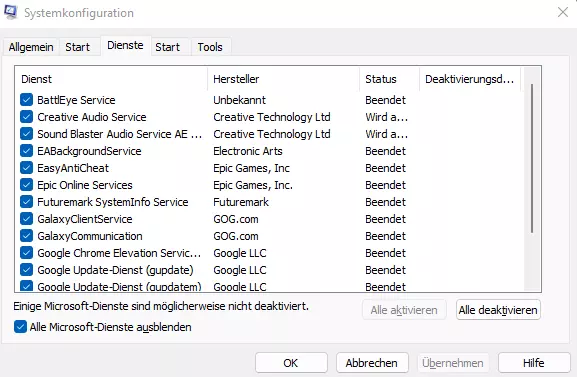Untick the Google Update-Dienst (gupdate) checkbox
The height and width of the screenshot is (377, 577).
point(26,270)
